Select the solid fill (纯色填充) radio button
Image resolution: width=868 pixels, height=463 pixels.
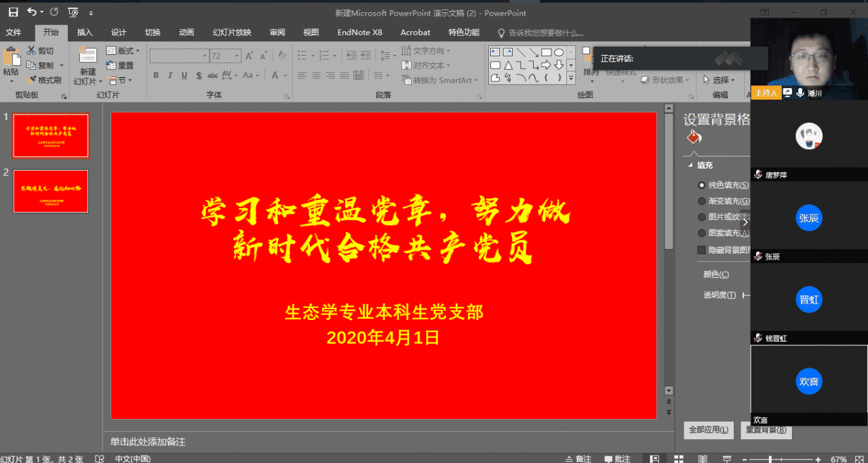point(701,185)
